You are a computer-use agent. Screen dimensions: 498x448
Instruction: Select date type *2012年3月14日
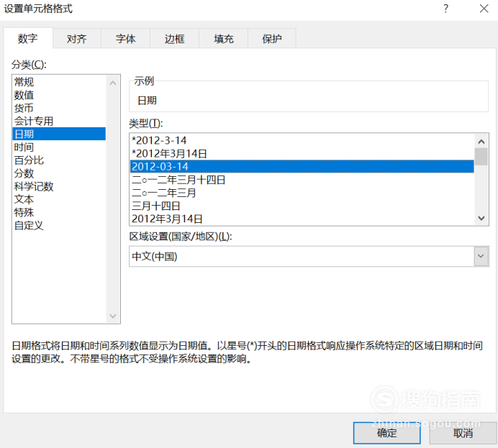click(302, 153)
